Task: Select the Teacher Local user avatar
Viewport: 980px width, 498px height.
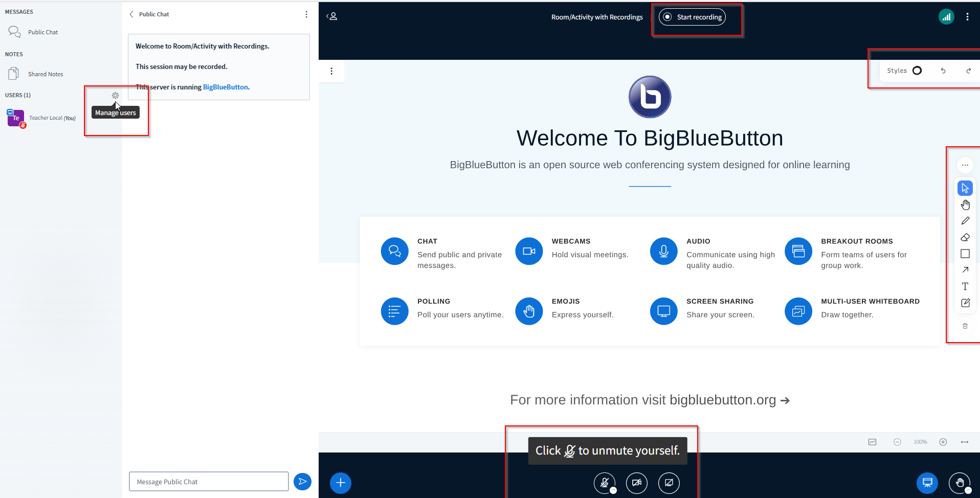Action: point(15,118)
